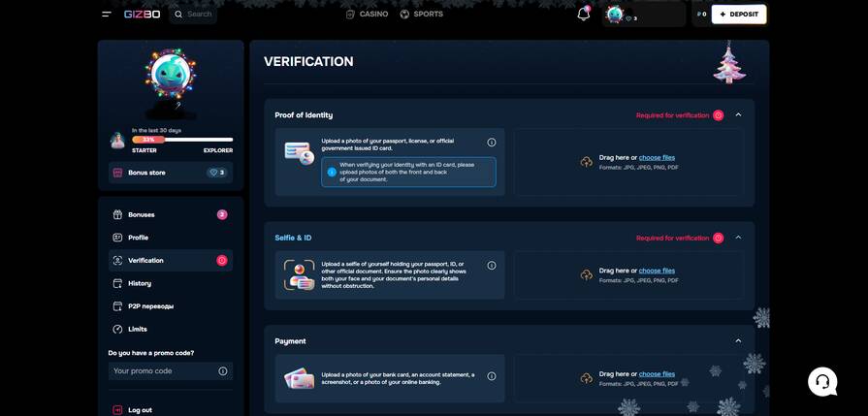Image resolution: width=868 pixels, height=416 pixels.
Task: Click the info icon in Proof of Identity
Action: (x=492, y=143)
